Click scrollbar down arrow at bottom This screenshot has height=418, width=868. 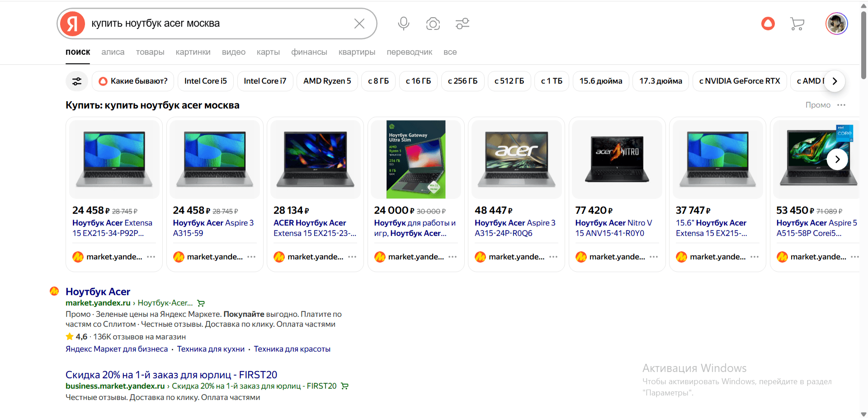pyautogui.click(x=863, y=414)
